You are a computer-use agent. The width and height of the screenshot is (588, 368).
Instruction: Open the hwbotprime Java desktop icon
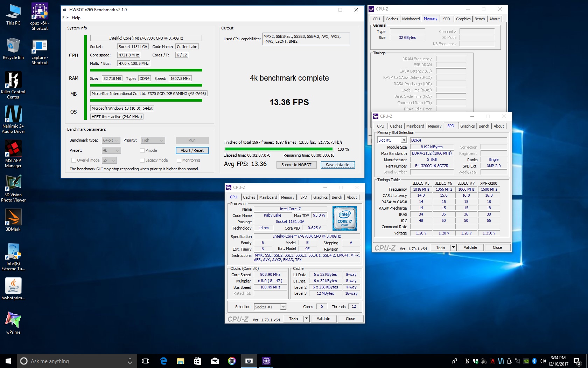click(13, 288)
